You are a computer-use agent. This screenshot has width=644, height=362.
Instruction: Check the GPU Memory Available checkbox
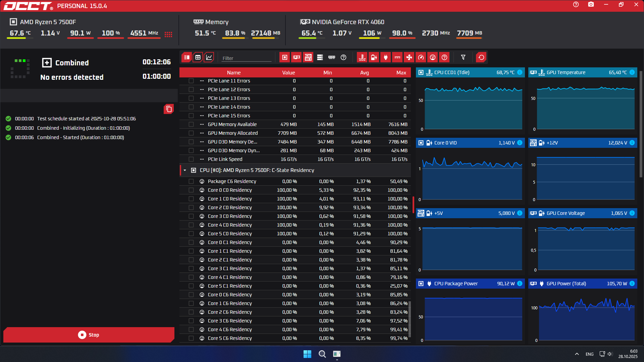click(191, 124)
